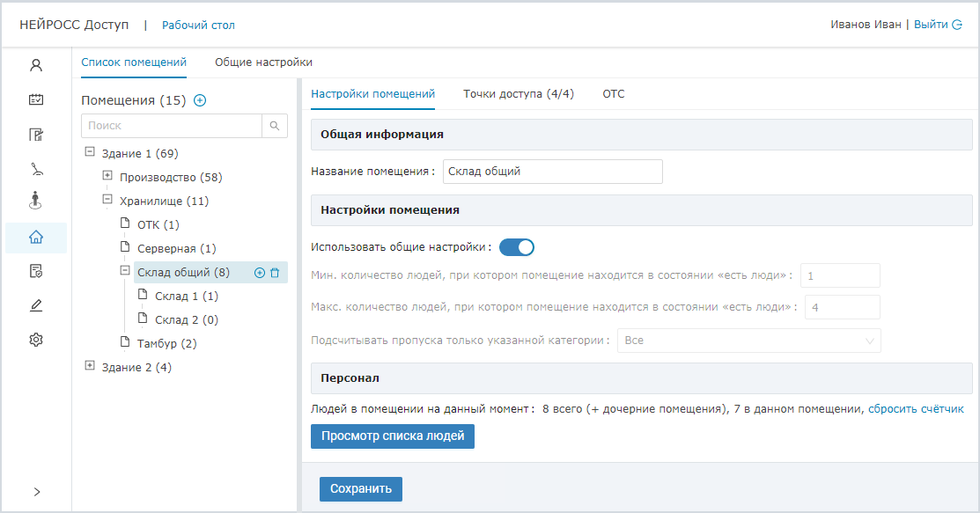Viewport: 980px width, 513px height.
Task: Add a new room next to Помещения heading
Action: point(200,100)
